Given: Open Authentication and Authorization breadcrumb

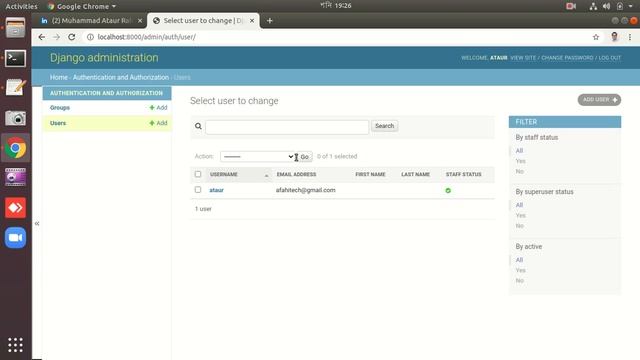Looking at the screenshot, I should click(x=121, y=77).
